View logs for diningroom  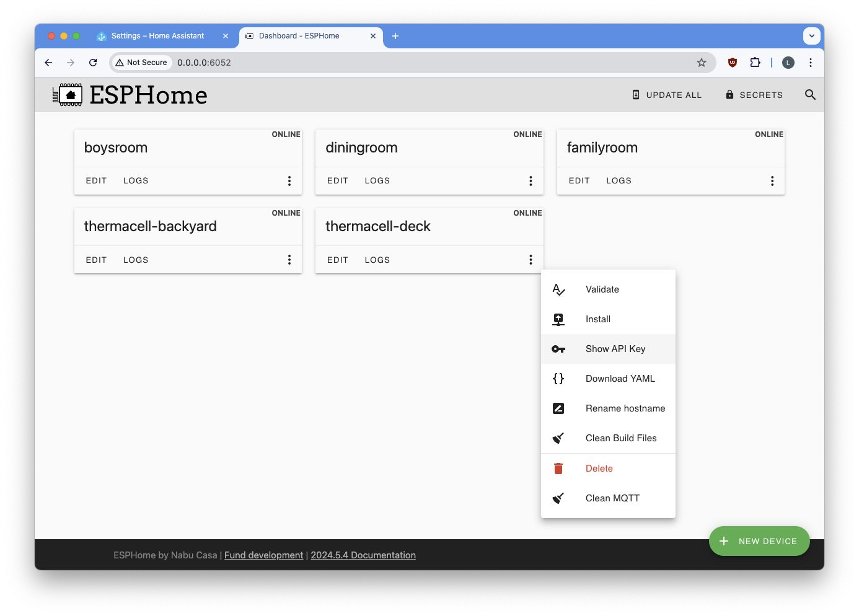coord(377,181)
